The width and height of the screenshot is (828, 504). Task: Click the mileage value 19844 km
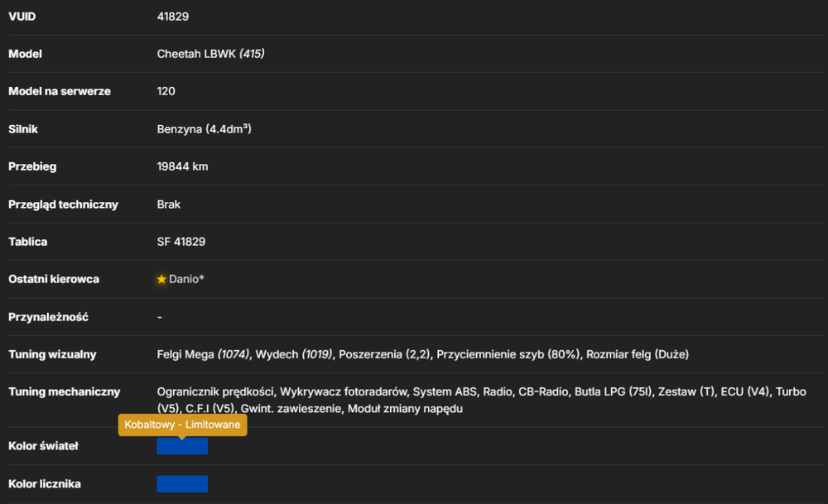pyautogui.click(x=182, y=167)
